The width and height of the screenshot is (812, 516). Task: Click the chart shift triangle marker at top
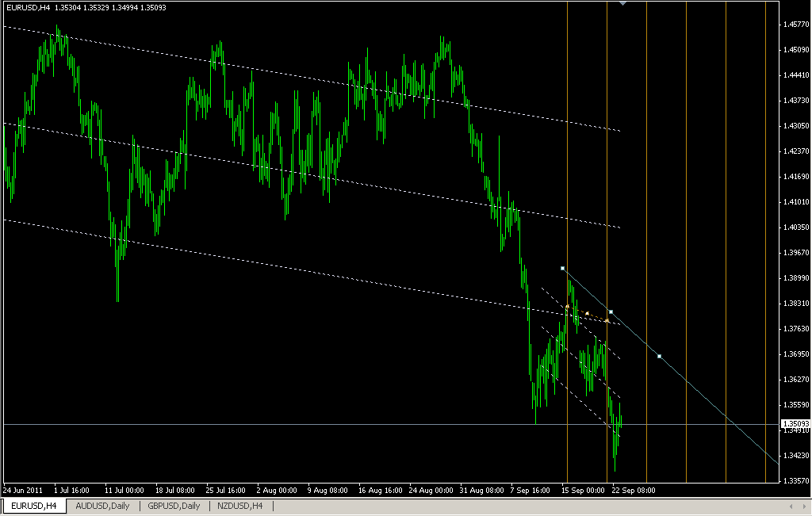[623, 3]
